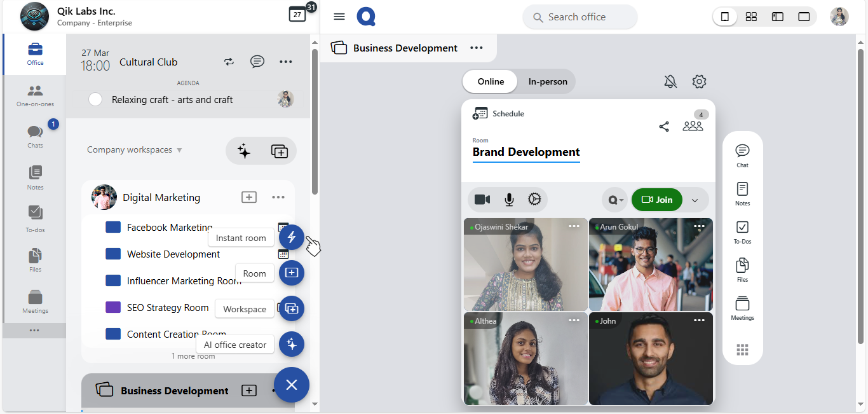
Task: Check the Relaxing craft agenda item circle
Action: point(95,99)
